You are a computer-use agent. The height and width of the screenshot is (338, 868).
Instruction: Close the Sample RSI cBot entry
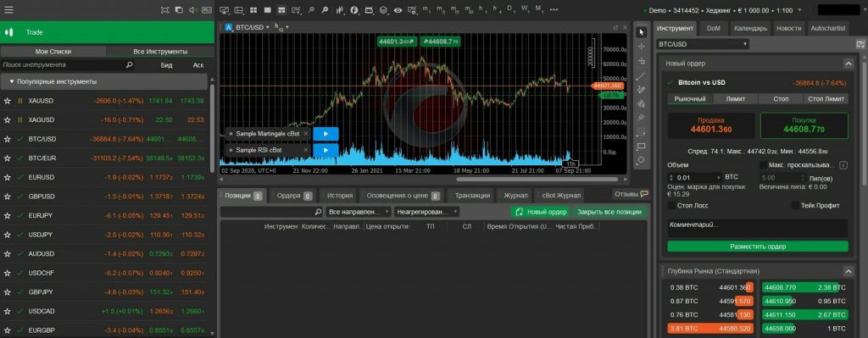click(x=305, y=150)
